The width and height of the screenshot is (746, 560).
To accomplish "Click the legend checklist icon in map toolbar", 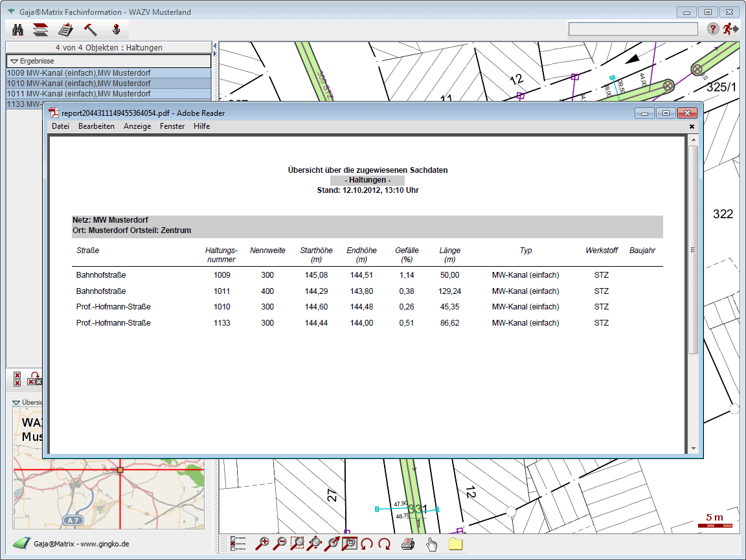I will click(238, 544).
